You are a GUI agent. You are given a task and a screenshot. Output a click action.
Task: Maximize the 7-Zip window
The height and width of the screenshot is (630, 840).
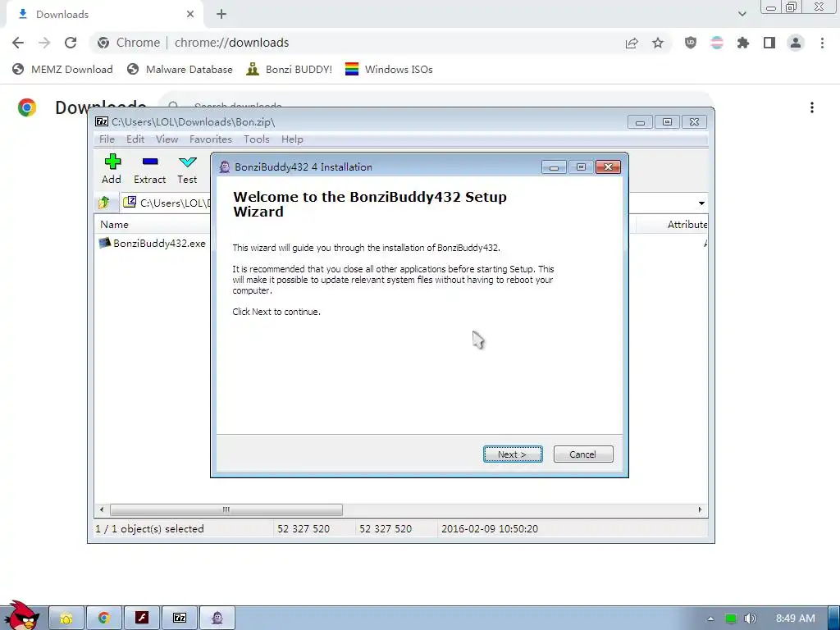667,122
